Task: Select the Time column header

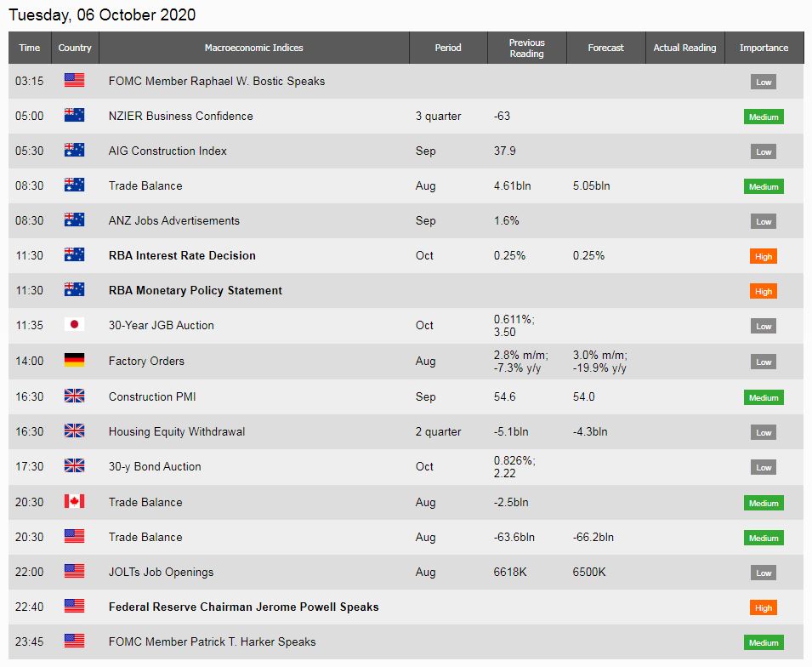Action: (x=30, y=48)
